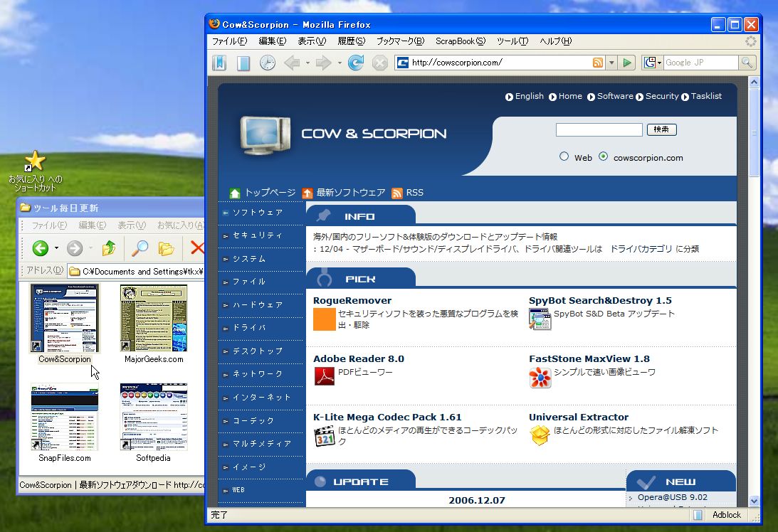Reload the page with Firefox refresh icon
This screenshot has width=778, height=532.
tap(356, 63)
